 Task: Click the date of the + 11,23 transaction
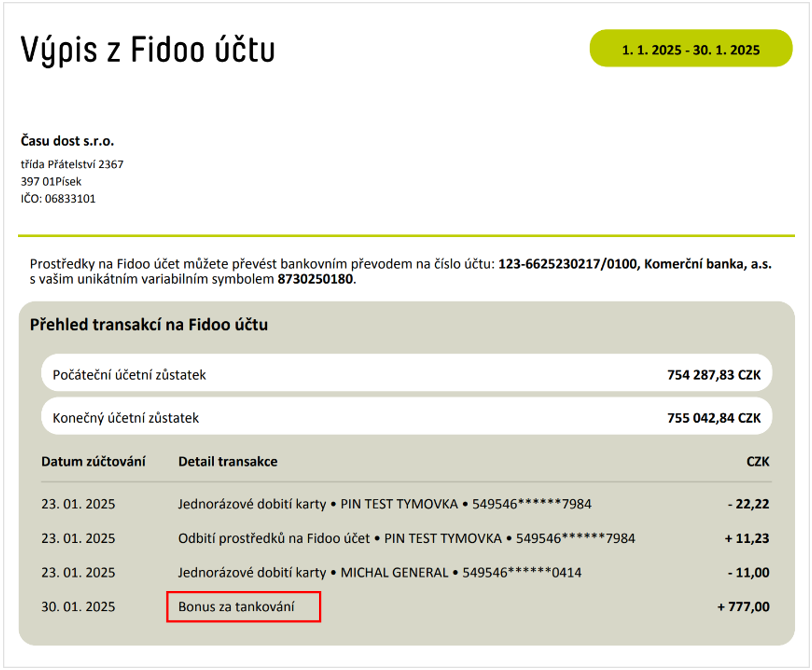click(78, 538)
